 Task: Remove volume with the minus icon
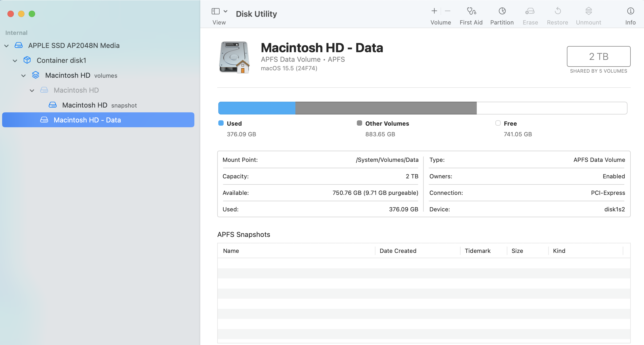coord(448,11)
